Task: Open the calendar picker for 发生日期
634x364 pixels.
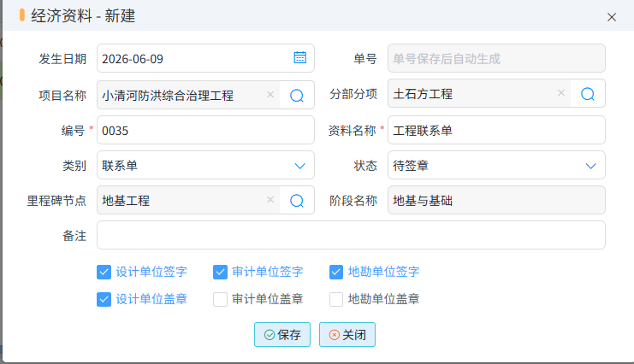Action: coord(299,58)
